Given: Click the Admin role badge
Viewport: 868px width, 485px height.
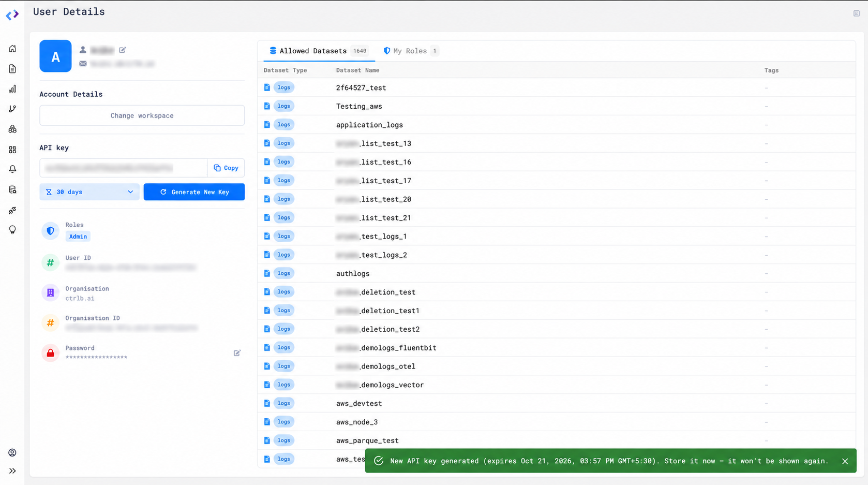Looking at the screenshot, I should tap(78, 237).
